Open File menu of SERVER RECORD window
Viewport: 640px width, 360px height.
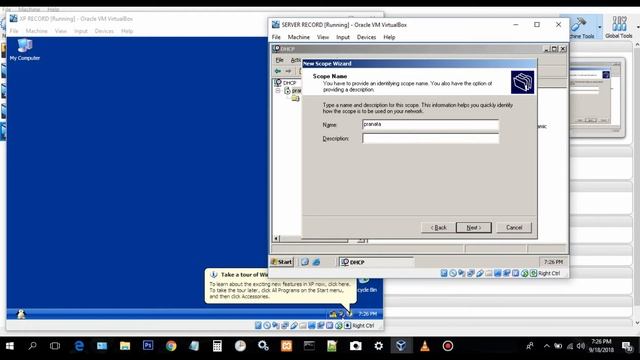(276, 37)
